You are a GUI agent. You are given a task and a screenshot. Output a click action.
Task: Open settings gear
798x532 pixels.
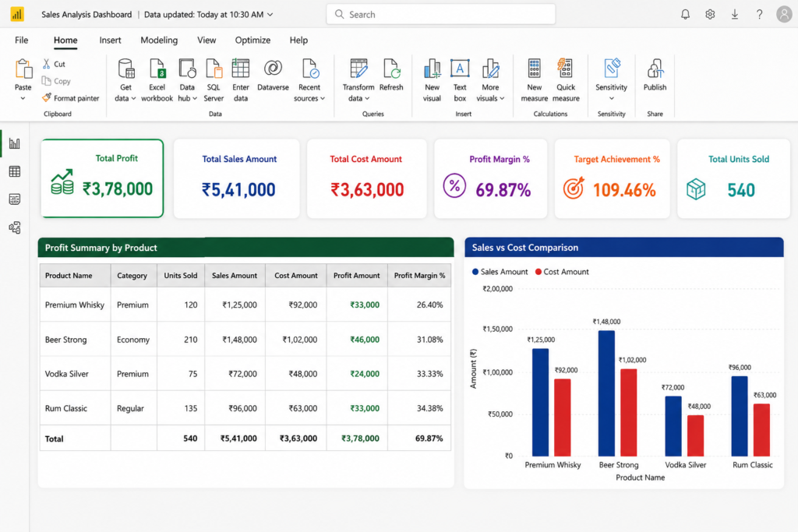pyautogui.click(x=710, y=14)
